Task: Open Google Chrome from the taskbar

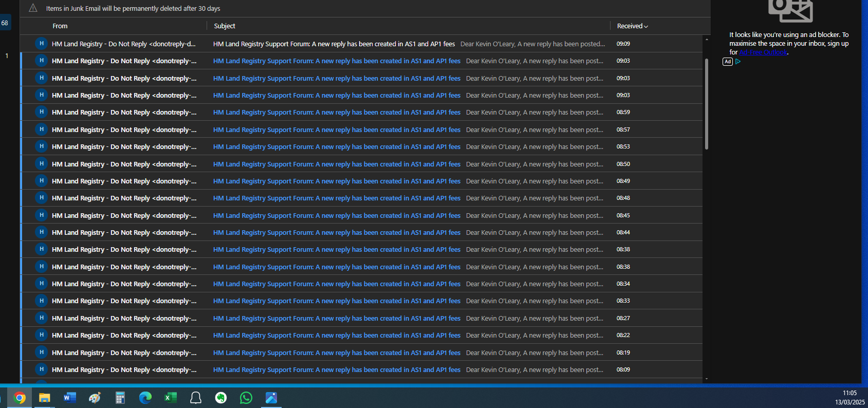Action: pyautogui.click(x=20, y=398)
